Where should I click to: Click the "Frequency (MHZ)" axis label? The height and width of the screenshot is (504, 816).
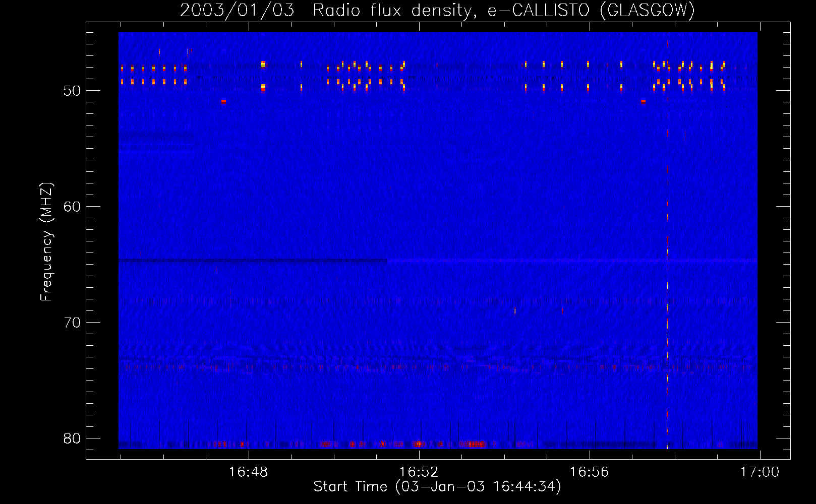(x=46, y=242)
